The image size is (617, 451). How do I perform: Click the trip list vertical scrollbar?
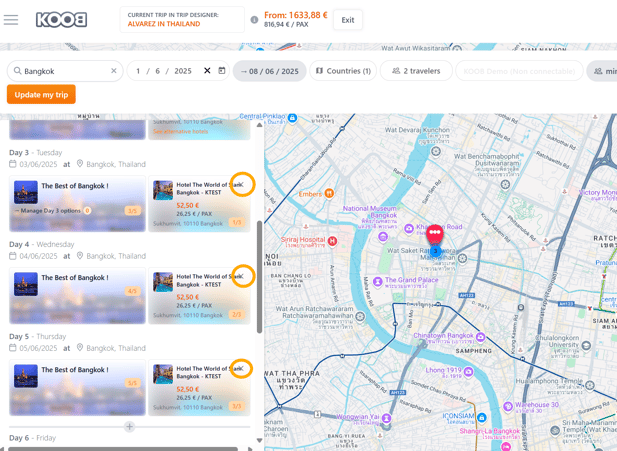click(x=260, y=275)
